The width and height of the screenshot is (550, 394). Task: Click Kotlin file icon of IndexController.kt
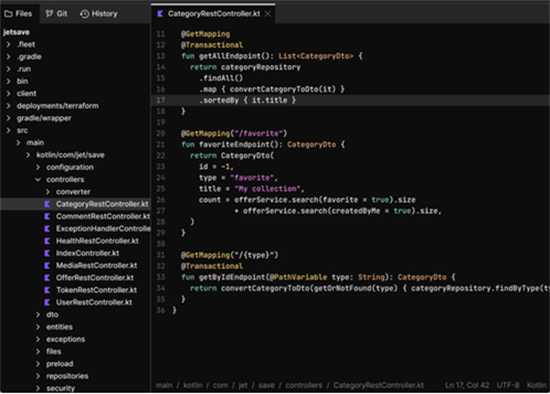(x=47, y=253)
